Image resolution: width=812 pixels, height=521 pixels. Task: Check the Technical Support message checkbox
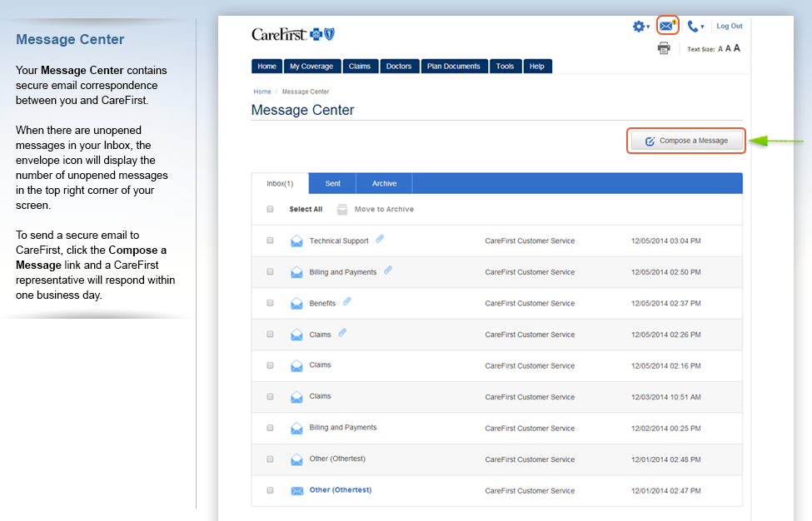click(x=270, y=241)
